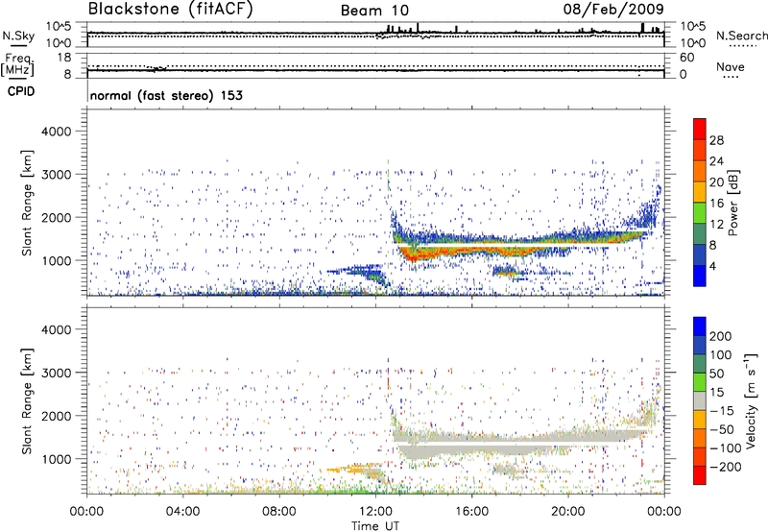Click the '-50' Velocity colorbar label
The image size is (768, 532).
[722, 429]
